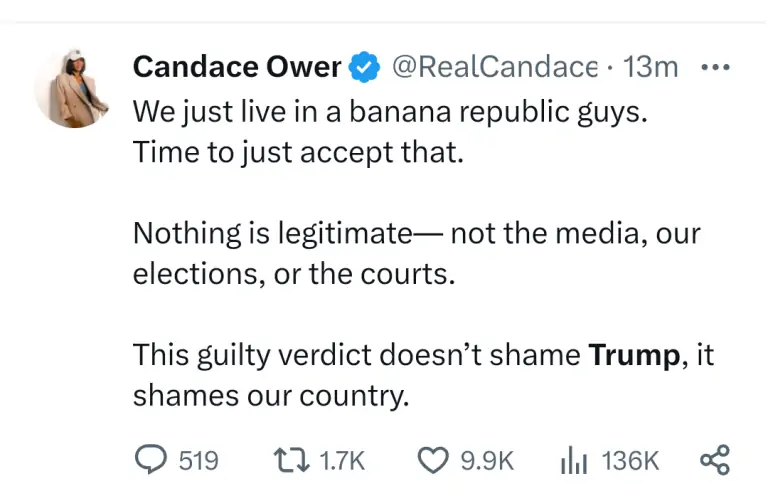Like the tweet with the heart icon
The image size is (768, 496).
431,460
